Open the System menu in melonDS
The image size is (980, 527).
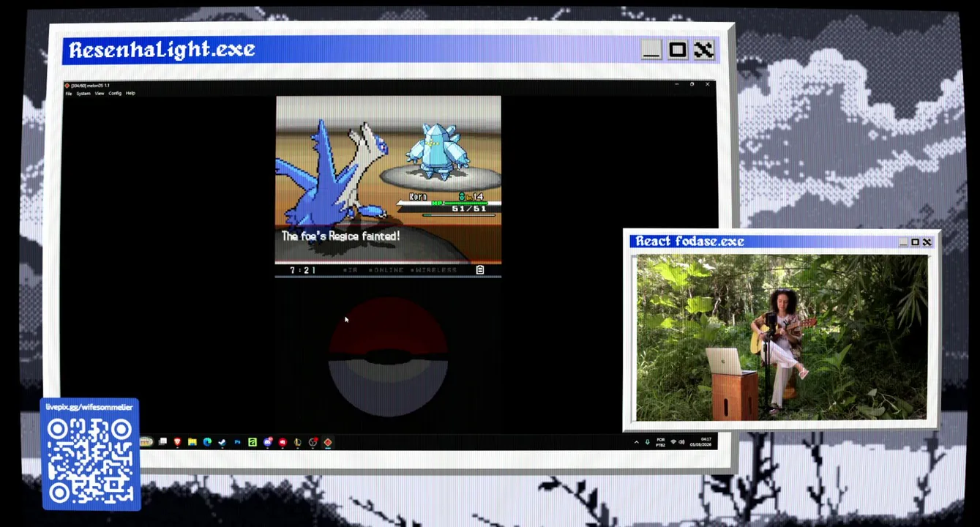(83, 94)
